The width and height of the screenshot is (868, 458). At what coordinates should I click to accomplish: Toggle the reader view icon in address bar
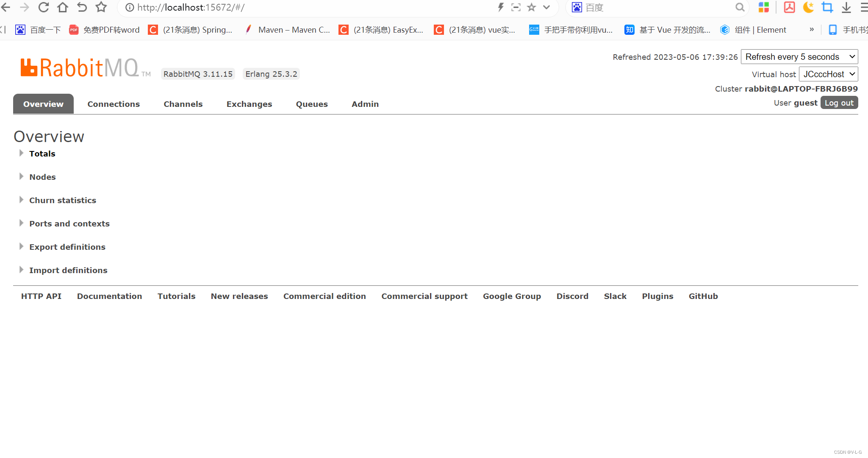click(516, 7)
